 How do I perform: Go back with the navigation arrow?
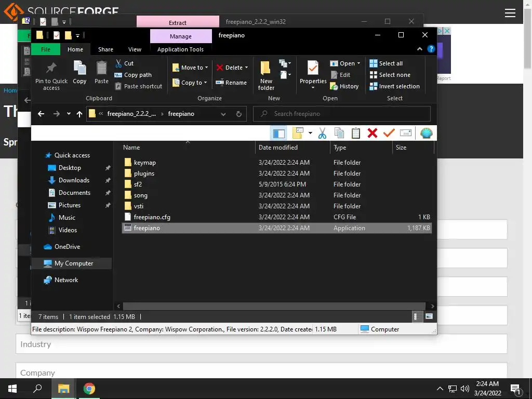[x=41, y=114]
